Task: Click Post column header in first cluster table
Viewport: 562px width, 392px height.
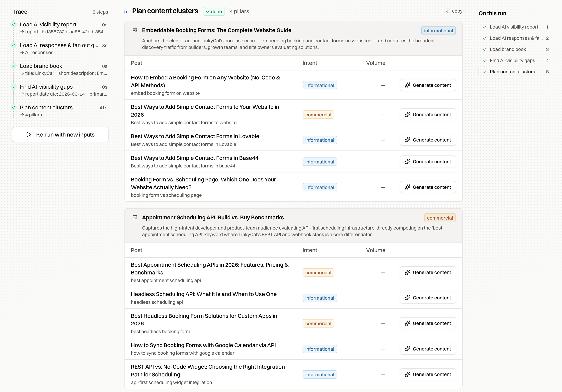Action: tap(136, 63)
